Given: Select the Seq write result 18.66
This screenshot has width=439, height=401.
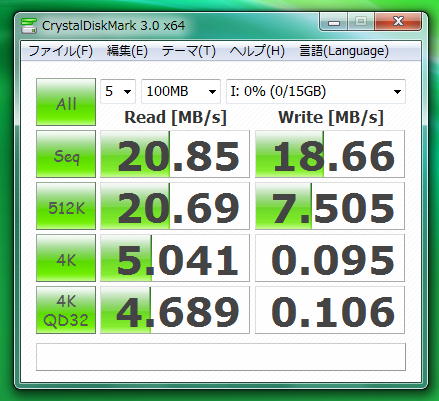Looking at the screenshot, I should point(330,154).
